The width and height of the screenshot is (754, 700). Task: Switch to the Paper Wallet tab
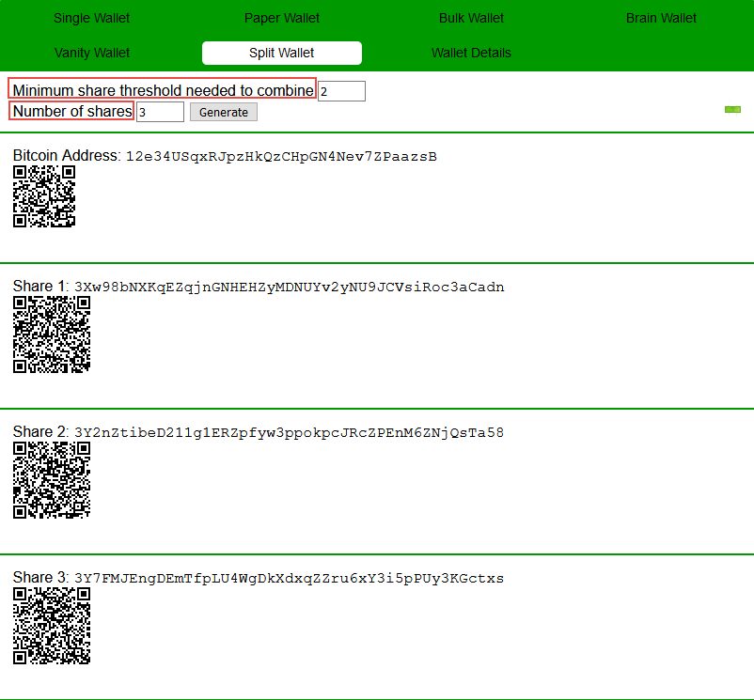[x=282, y=18]
